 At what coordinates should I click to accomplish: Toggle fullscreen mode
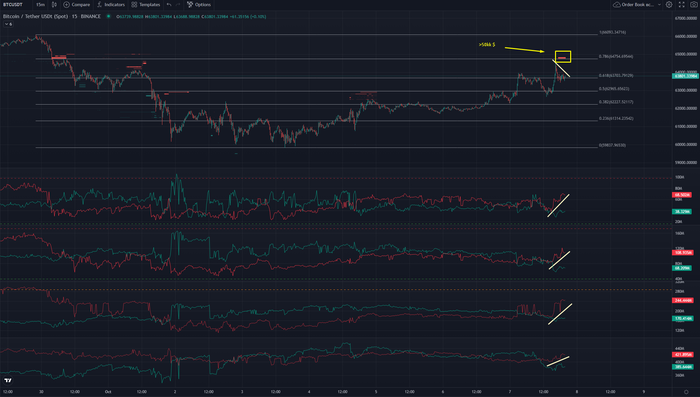681,4
